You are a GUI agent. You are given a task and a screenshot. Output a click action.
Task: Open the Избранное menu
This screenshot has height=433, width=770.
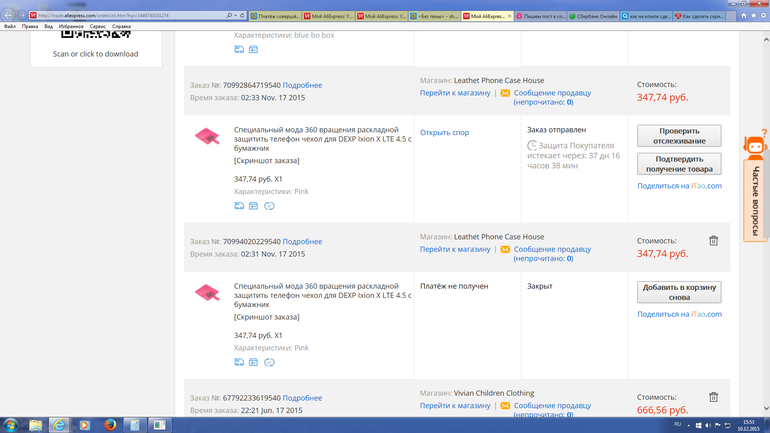pos(70,27)
